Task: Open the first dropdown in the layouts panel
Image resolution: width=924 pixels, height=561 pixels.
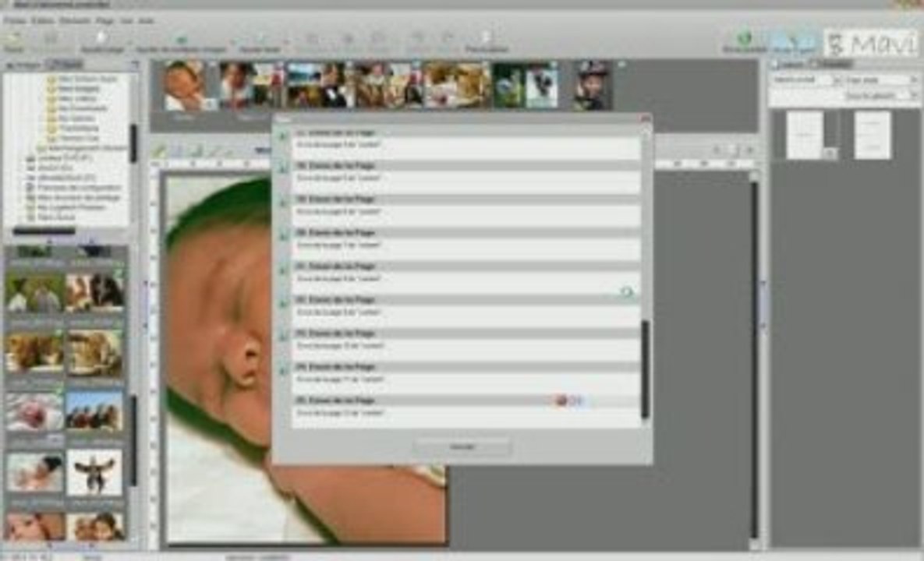Action: (806, 79)
